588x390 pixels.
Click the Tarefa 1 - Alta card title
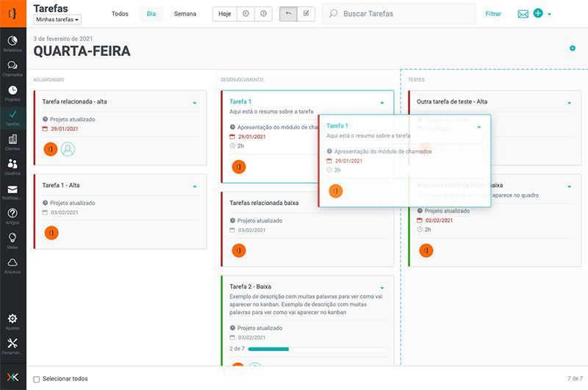click(x=61, y=185)
